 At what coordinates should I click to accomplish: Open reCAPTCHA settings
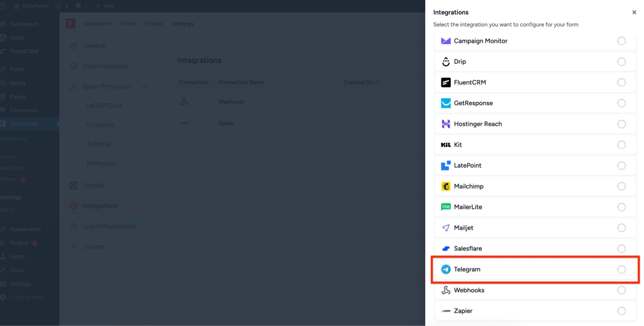pyautogui.click(x=104, y=106)
